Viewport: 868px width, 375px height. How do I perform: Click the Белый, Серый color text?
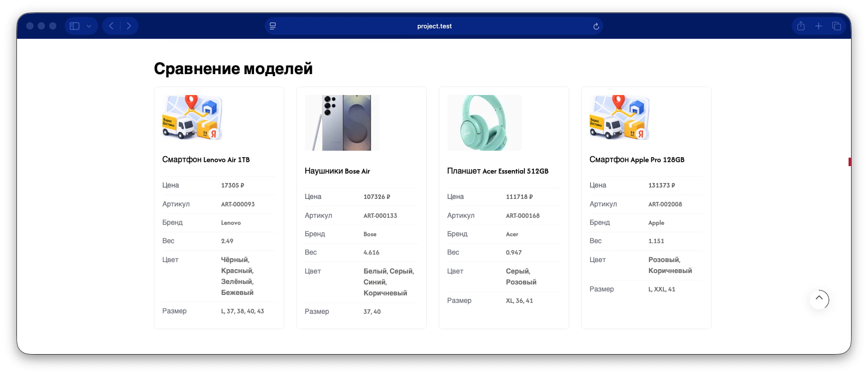(388, 271)
